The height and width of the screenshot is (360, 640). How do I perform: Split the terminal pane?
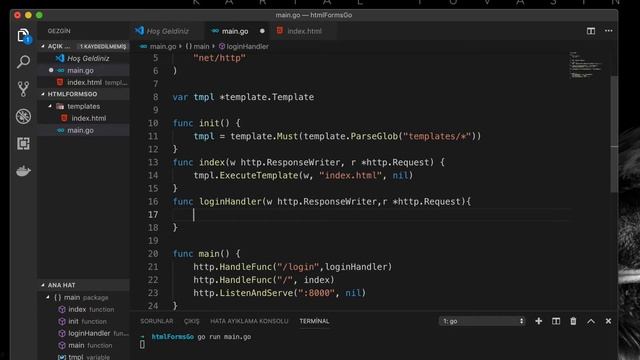(x=556, y=321)
